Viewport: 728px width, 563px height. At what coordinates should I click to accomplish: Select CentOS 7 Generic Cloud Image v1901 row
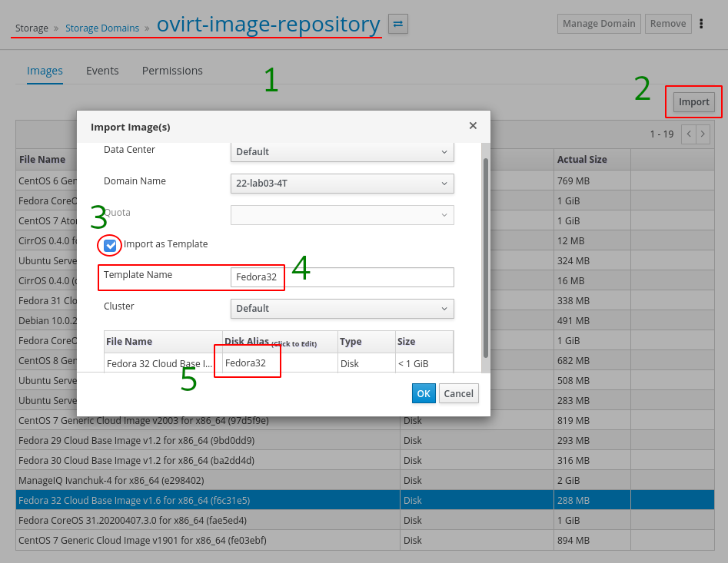365,540
